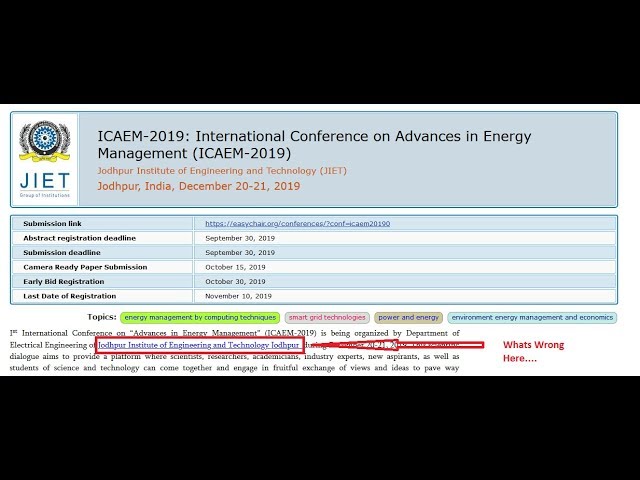Click the 'Camera Ready Paper Submission' label
640x480 pixels.
pos(85,267)
